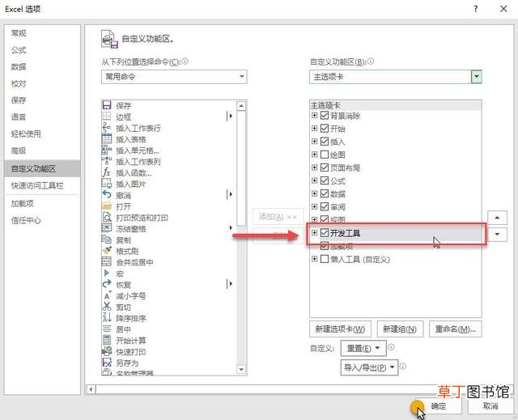Click the 新建组(N) button
This screenshot has width=518, height=420.
(400, 329)
